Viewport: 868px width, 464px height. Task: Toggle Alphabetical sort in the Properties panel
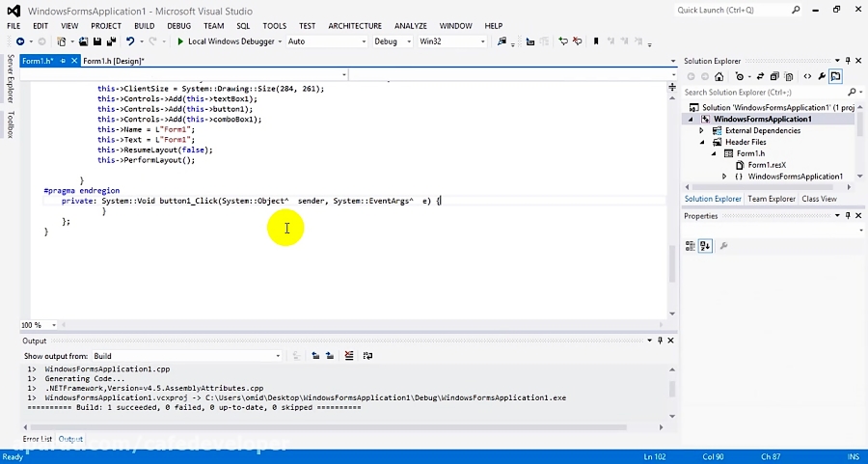tap(705, 246)
